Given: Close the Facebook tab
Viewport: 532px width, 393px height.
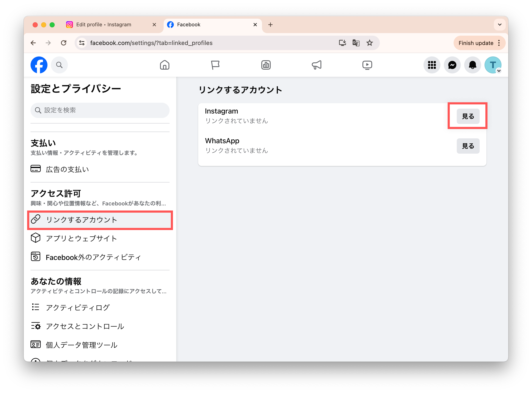Looking at the screenshot, I should (x=255, y=24).
